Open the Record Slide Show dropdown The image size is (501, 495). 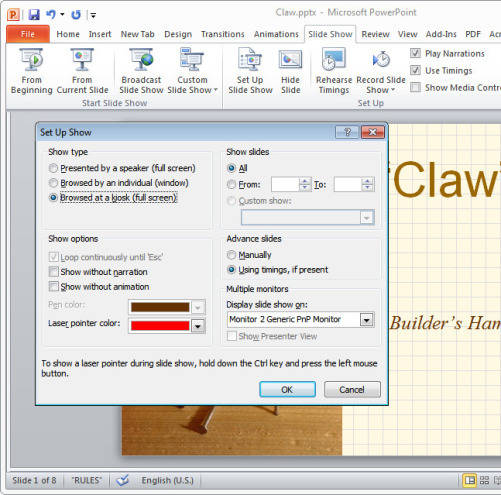tap(381, 85)
